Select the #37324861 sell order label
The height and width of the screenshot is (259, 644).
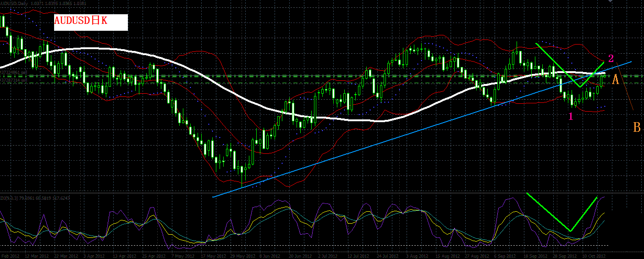tap(14, 72)
